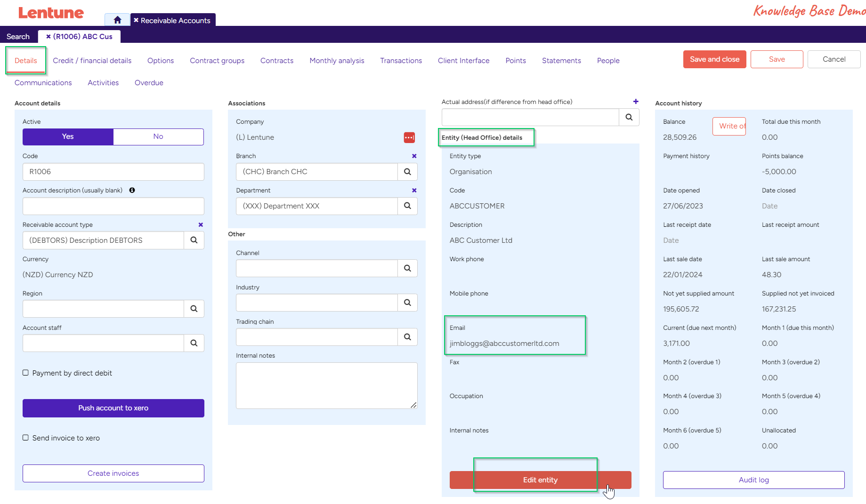Clear the Receivable account type value
Image resolution: width=866 pixels, height=504 pixels.
click(x=201, y=225)
